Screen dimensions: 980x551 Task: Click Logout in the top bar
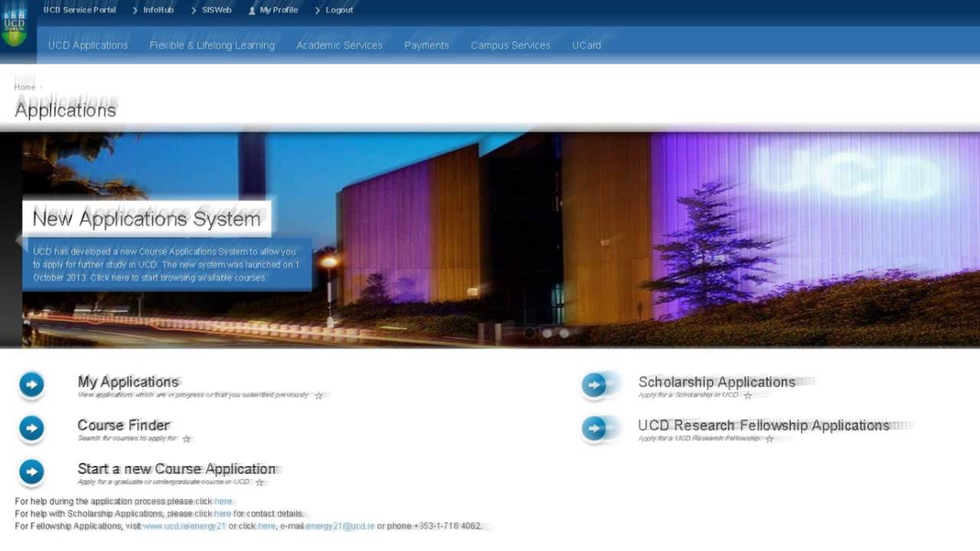coord(339,10)
